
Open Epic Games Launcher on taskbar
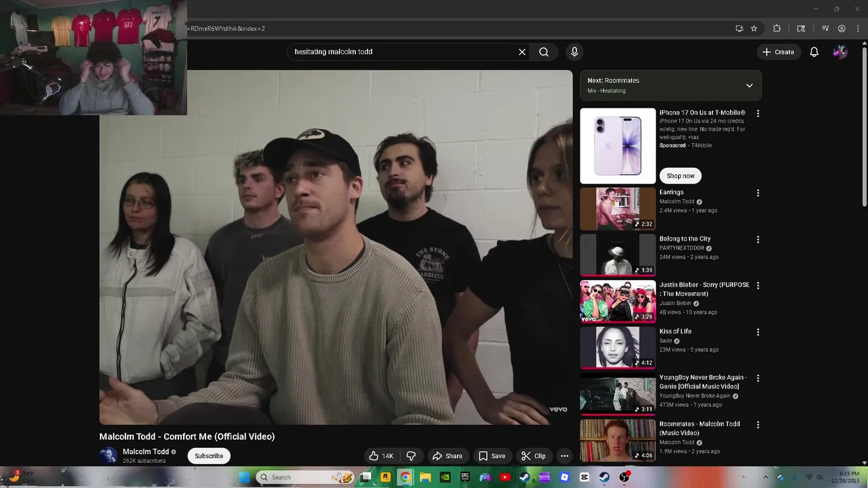tap(465, 477)
